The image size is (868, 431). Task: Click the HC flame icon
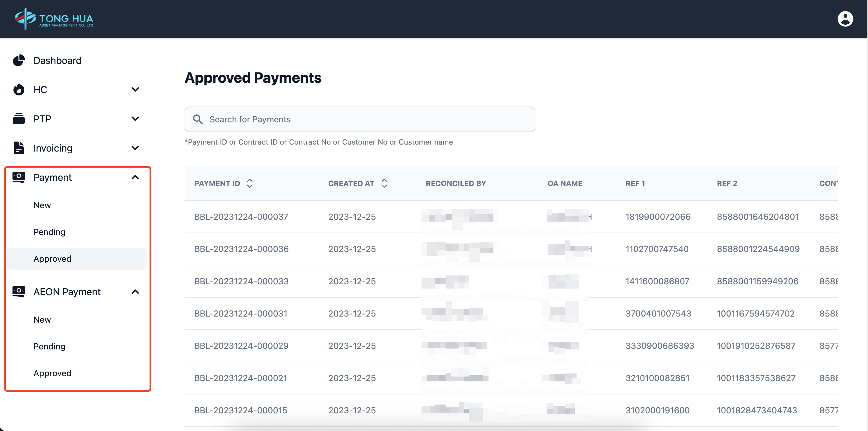[x=19, y=89]
